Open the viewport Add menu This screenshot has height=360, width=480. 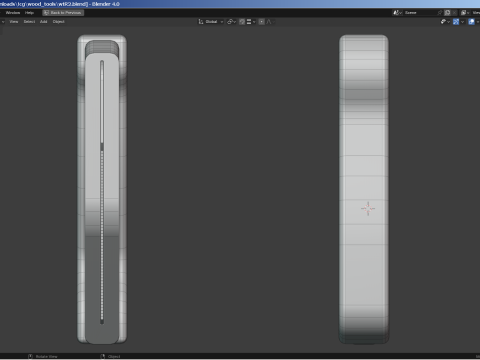[44, 22]
